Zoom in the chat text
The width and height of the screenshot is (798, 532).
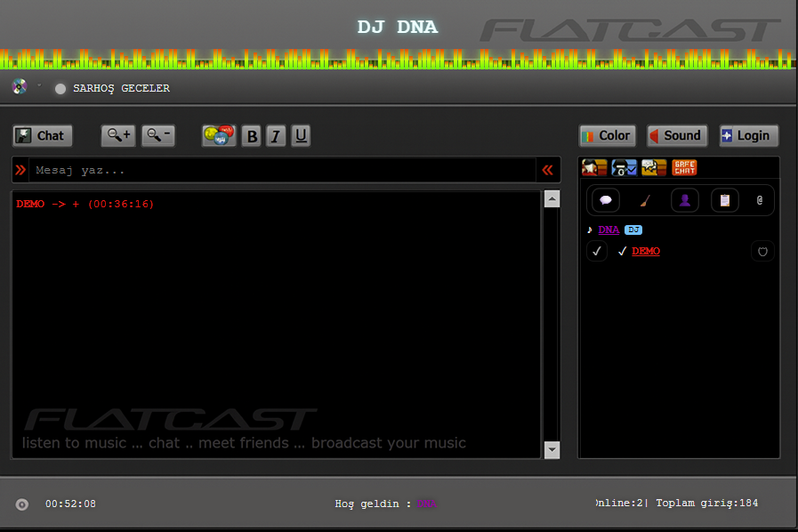tap(117, 135)
